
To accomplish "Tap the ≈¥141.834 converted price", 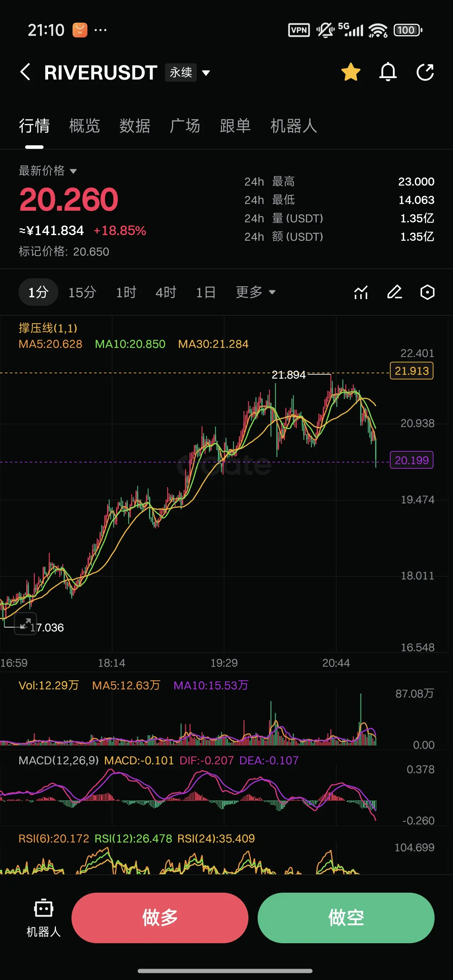I will click(x=51, y=231).
